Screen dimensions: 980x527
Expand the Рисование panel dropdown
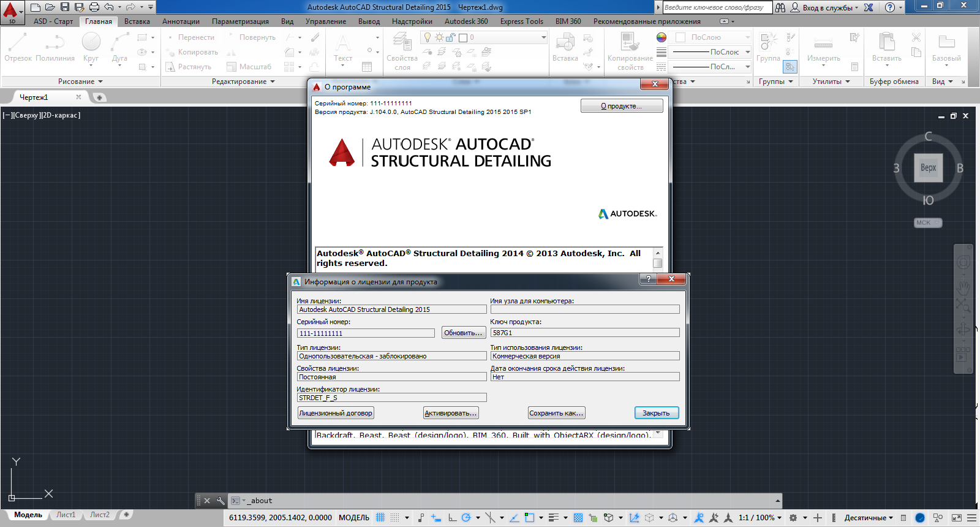click(x=80, y=82)
